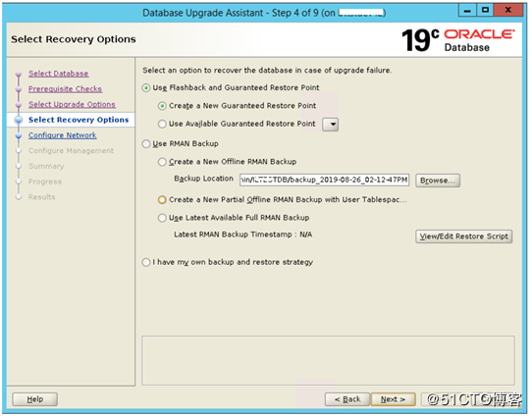532x416 pixels.
Task: Click the instruction text about upgrade failure
Action: coord(267,71)
